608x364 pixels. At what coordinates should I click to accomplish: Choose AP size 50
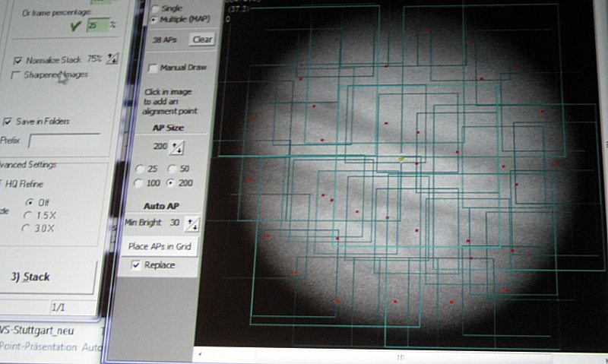click(172, 168)
